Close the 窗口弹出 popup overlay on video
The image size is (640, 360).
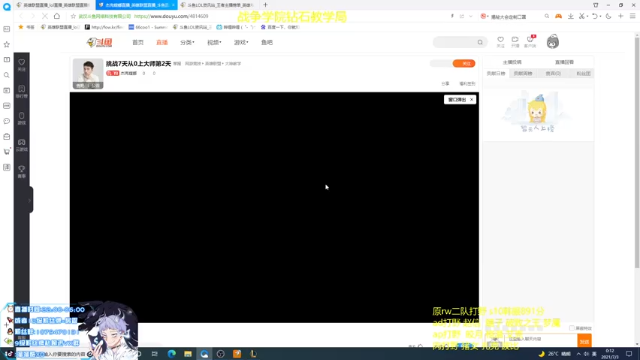coord(471,100)
